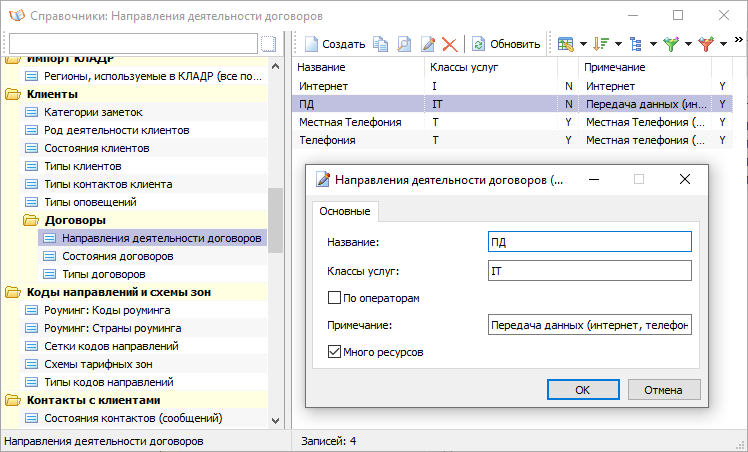Screen dimensions: 748x452
Task: Click the Название column header
Action: (358, 67)
